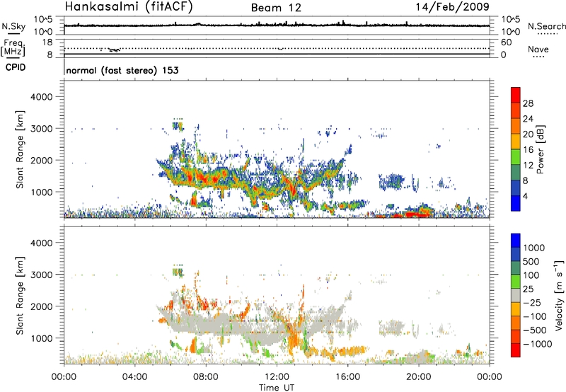Select the 'Beam 12' header label

click(x=276, y=8)
